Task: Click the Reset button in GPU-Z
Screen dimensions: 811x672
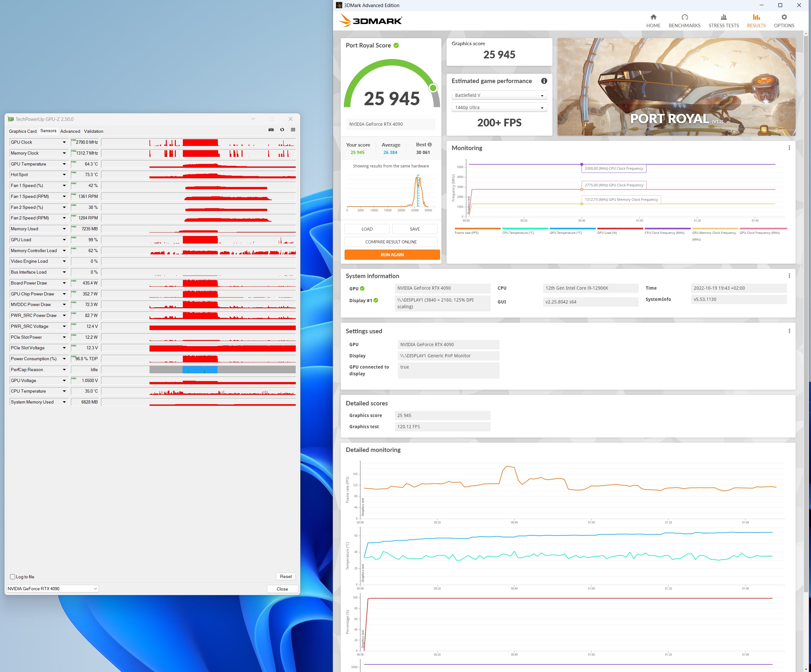Action: tap(286, 577)
